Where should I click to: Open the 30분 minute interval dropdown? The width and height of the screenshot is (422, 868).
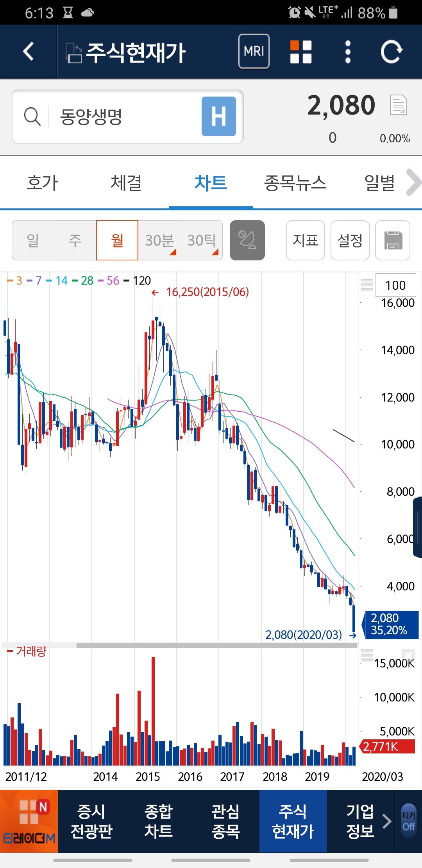coord(159,240)
